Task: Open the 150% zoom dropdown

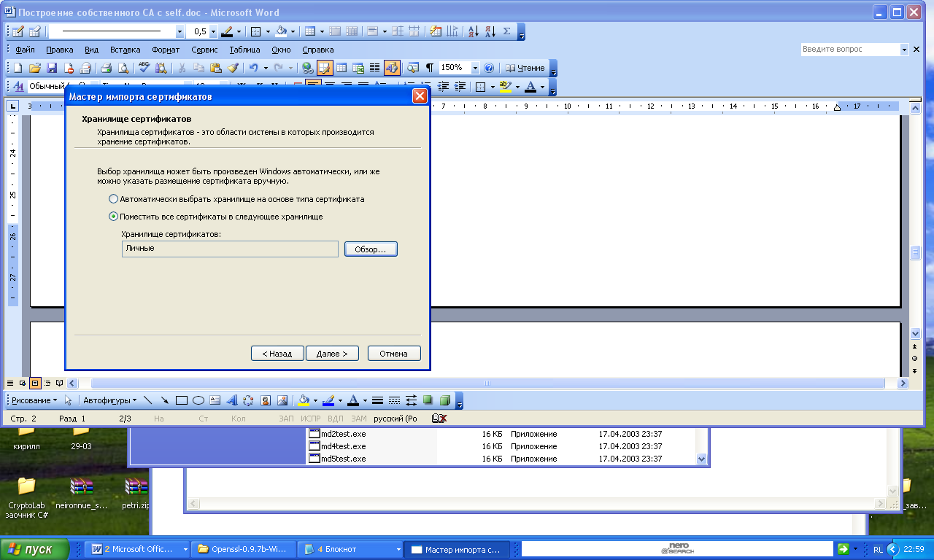Action: click(x=475, y=68)
